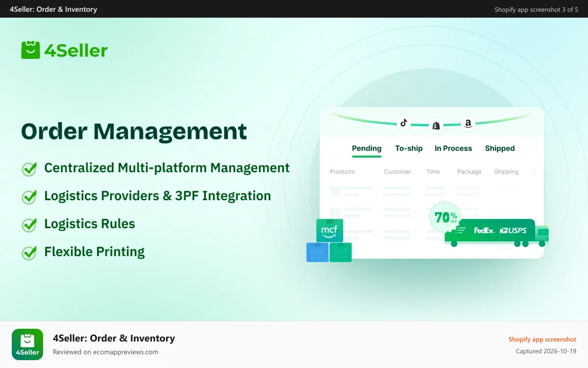Click the checkmark beside Logistics Rules

click(x=29, y=225)
